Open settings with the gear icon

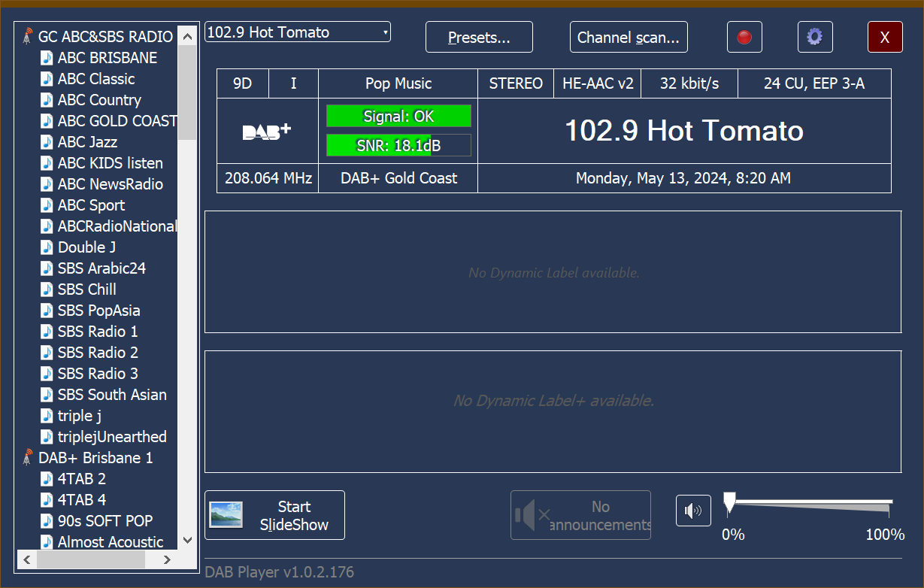tap(814, 37)
